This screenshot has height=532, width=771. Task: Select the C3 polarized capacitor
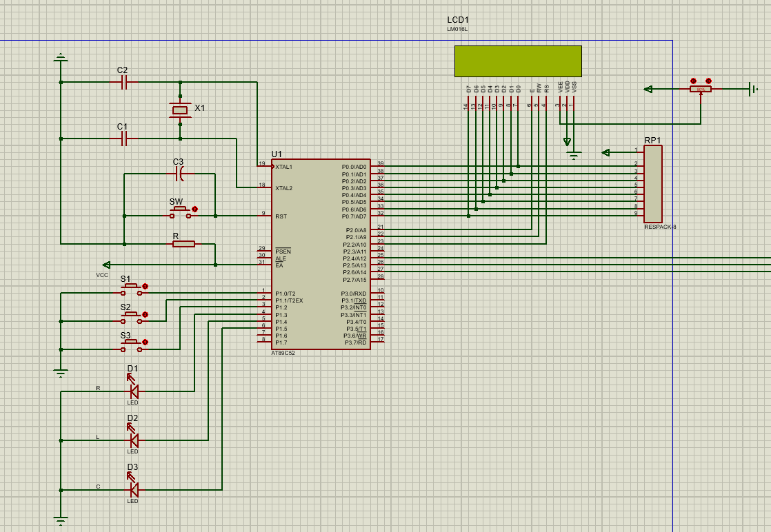pyautogui.click(x=180, y=174)
